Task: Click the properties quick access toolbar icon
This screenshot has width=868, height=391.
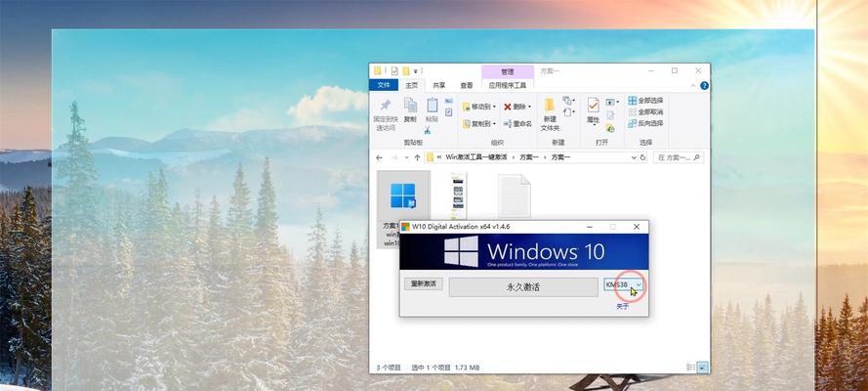Action: pos(394,71)
